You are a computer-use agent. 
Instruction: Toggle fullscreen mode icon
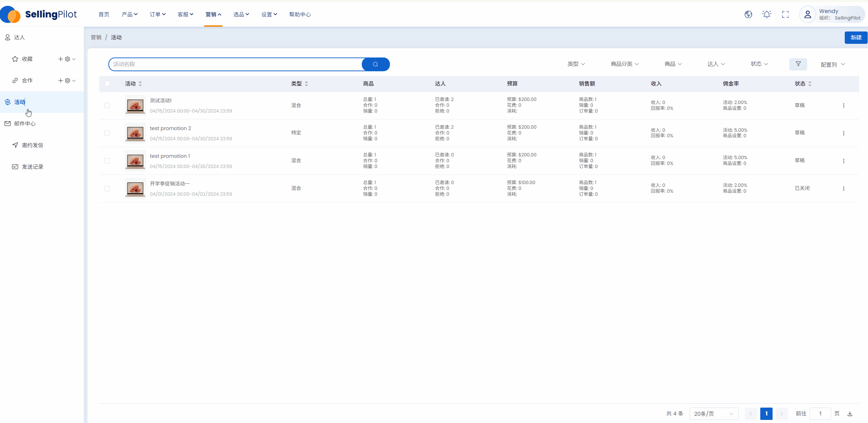tap(785, 14)
